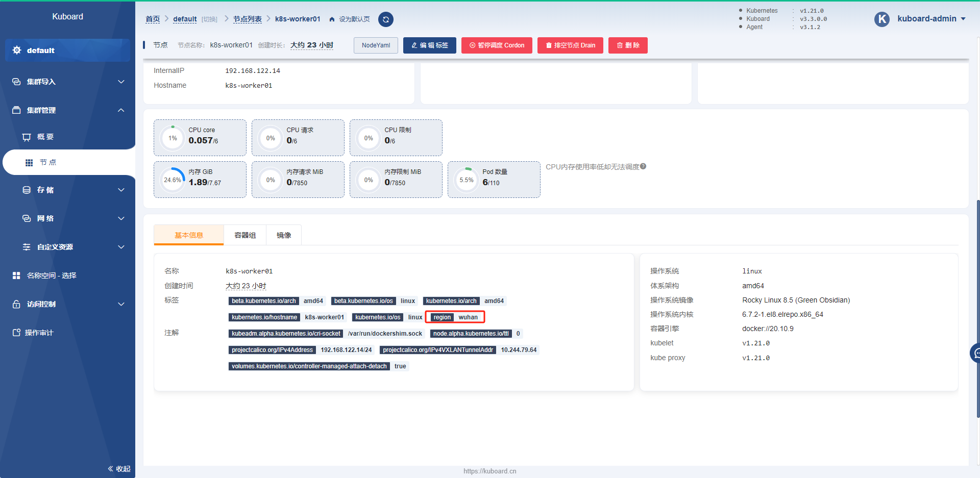980x478 pixels.
Task: Collapse the sidebar with 收起
Action: coord(119,469)
